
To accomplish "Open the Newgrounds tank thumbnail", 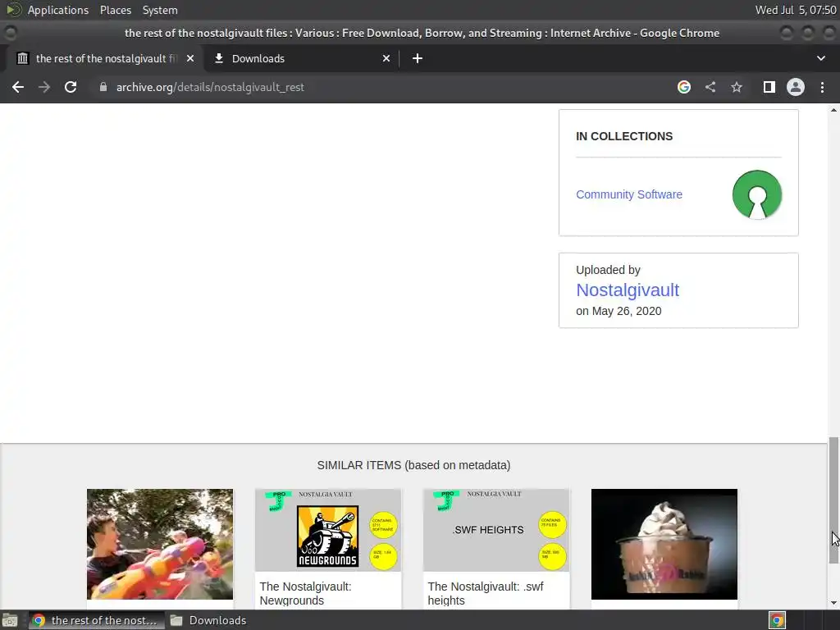I will [328, 530].
